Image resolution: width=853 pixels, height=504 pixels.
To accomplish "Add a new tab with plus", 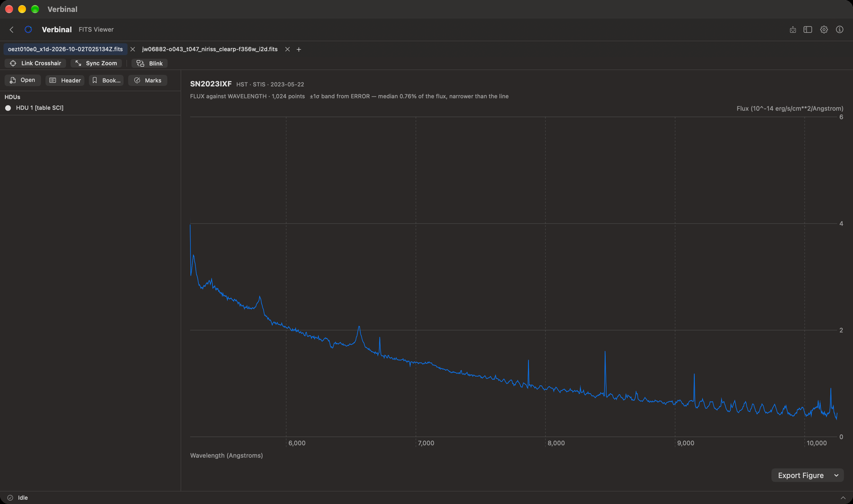I will pyautogui.click(x=299, y=49).
